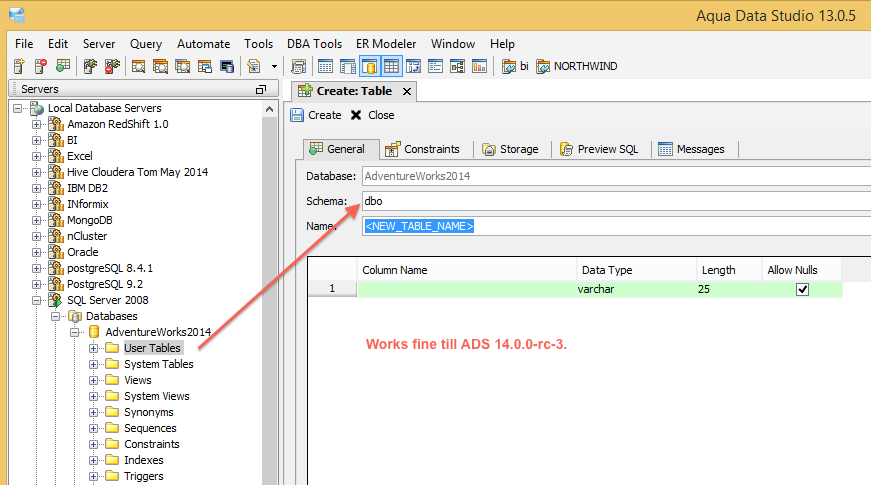Select the Create: Table document tab
The width and height of the screenshot is (871, 485).
pos(354,91)
